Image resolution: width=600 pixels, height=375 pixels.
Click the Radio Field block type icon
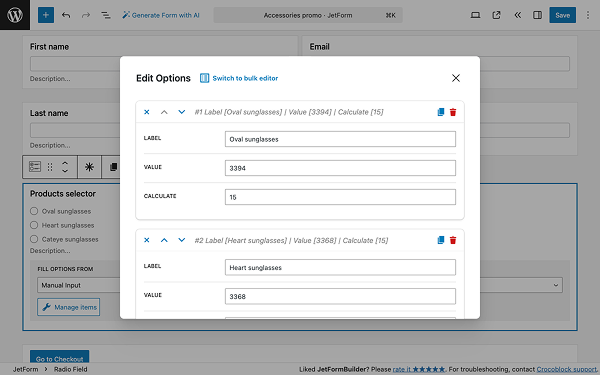[35, 167]
